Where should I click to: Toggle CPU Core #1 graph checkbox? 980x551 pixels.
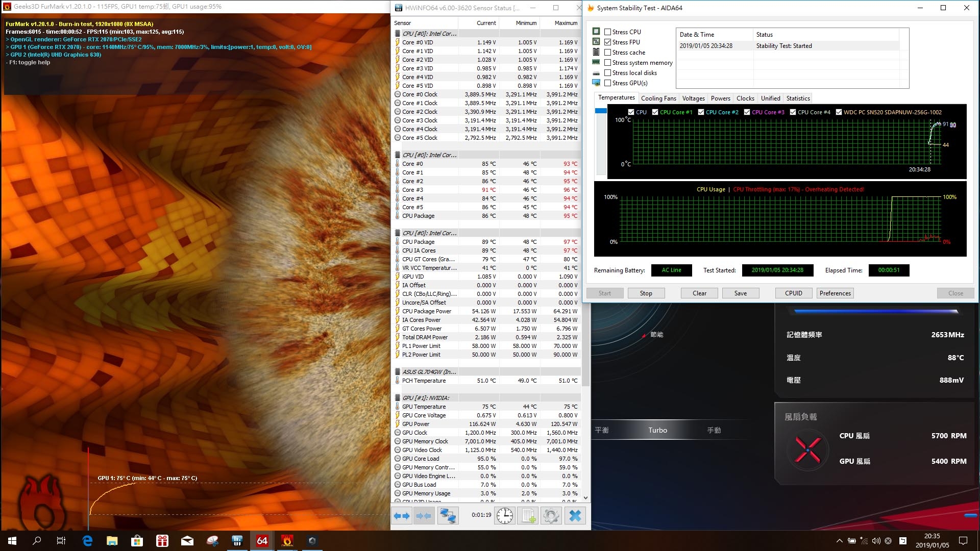click(x=655, y=112)
